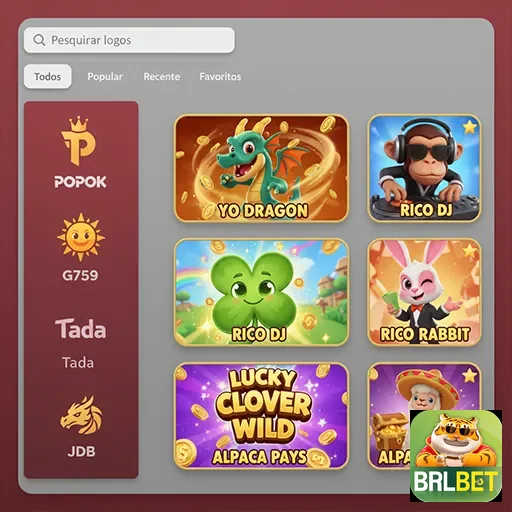Image resolution: width=512 pixels, height=512 pixels.
Task: Select the JDB dragon head icon
Action: tap(81, 415)
